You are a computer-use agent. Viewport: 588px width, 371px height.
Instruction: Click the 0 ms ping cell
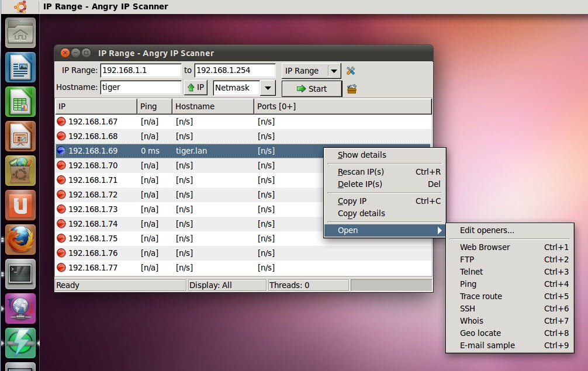pos(150,151)
